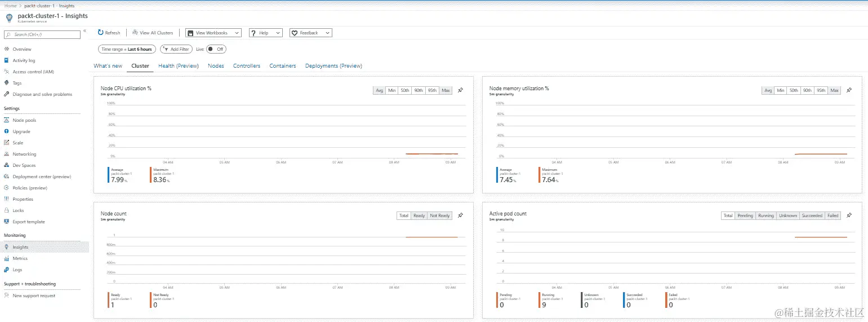Open the Metrics icon under Monitoring
The image size is (868, 322).
click(x=6, y=258)
